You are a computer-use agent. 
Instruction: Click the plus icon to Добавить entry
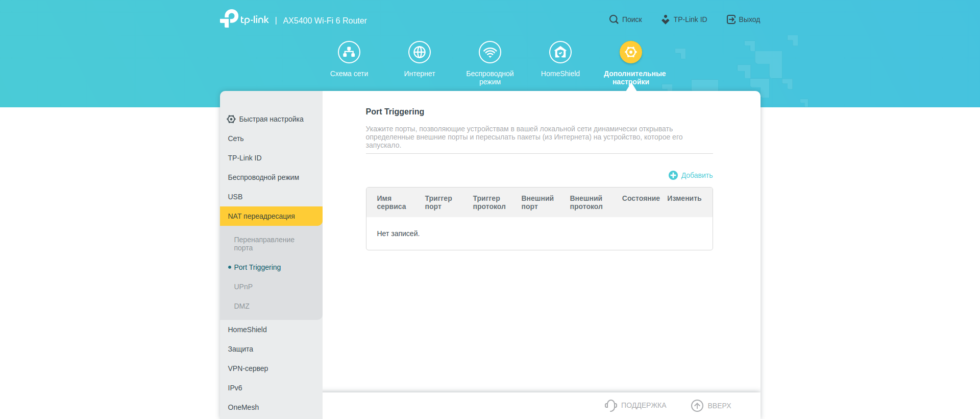click(x=673, y=175)
